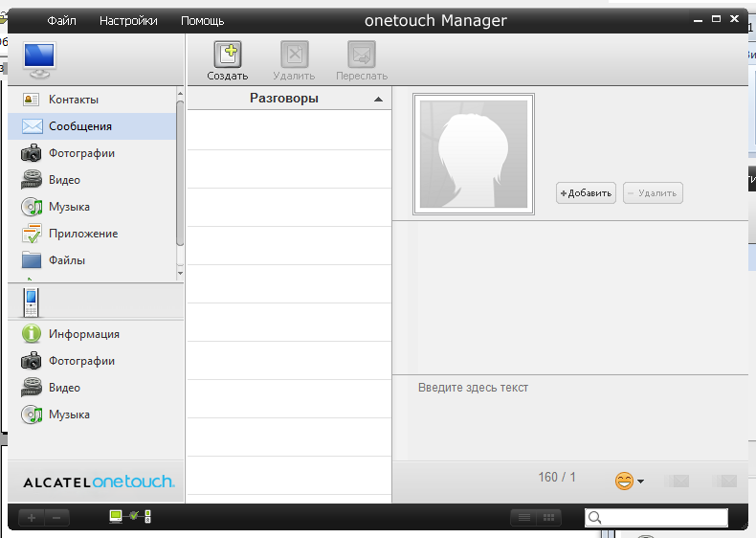The width and height of the screenshot is (756, 538).
Task: Open the Файл menu
Action: [62, 20]
